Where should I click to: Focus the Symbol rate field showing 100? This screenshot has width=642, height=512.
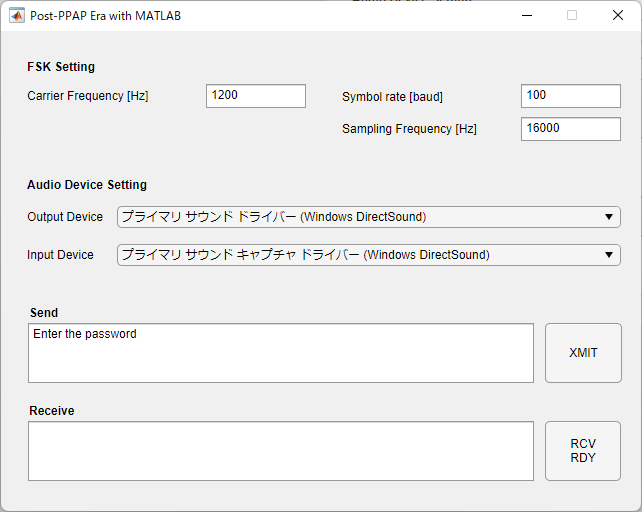pos(571,96)
